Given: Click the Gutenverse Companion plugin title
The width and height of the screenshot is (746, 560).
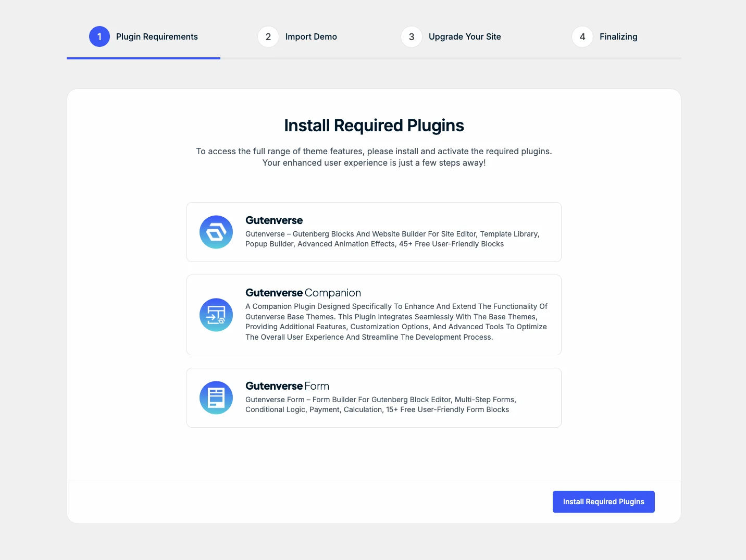Looking at the screenshot, I should click(x=303, y=293).
